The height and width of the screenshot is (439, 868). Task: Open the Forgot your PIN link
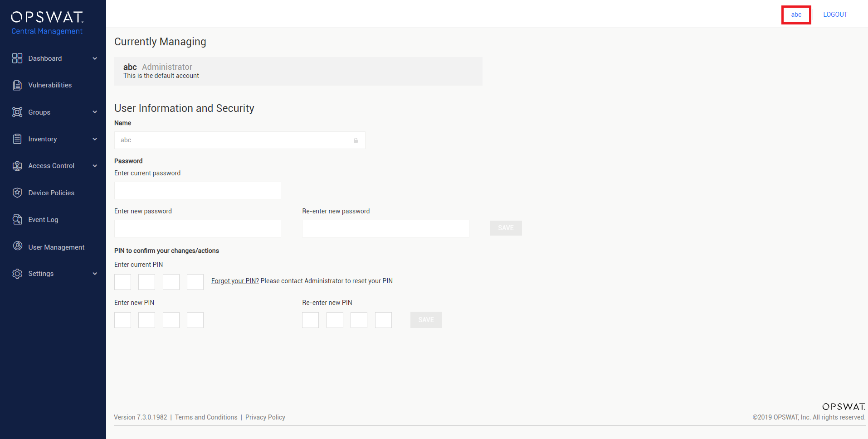coord(235,281)
